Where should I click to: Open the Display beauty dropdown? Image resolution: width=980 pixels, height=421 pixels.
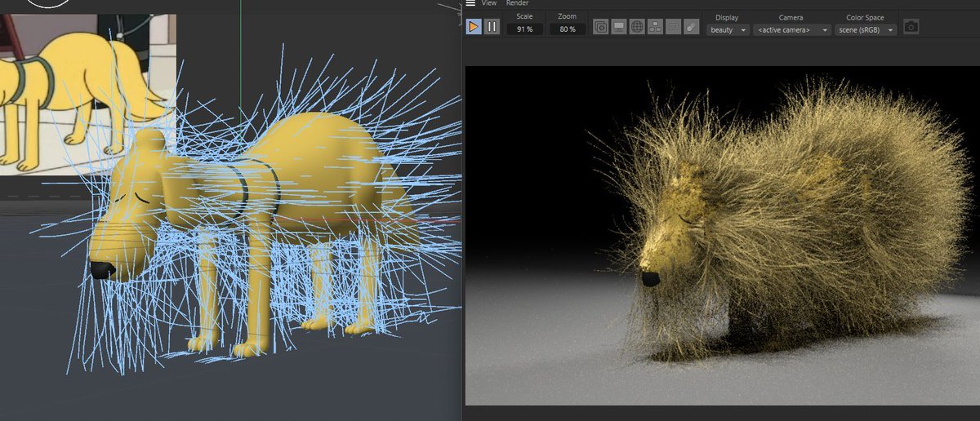tap(727, 30)
